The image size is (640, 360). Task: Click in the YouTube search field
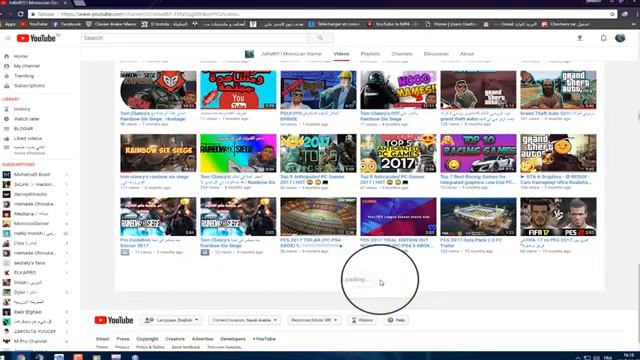[x=194, y=38]
